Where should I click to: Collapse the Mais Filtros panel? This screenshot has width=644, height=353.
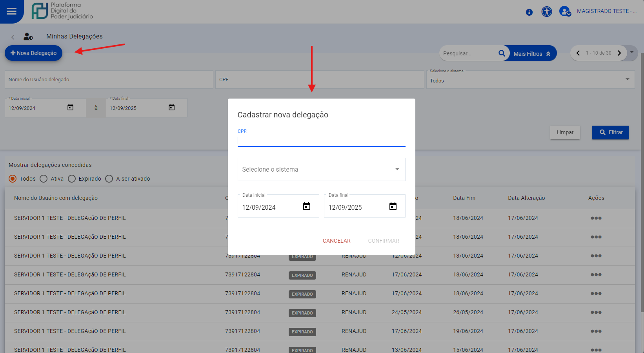point(532,54)
